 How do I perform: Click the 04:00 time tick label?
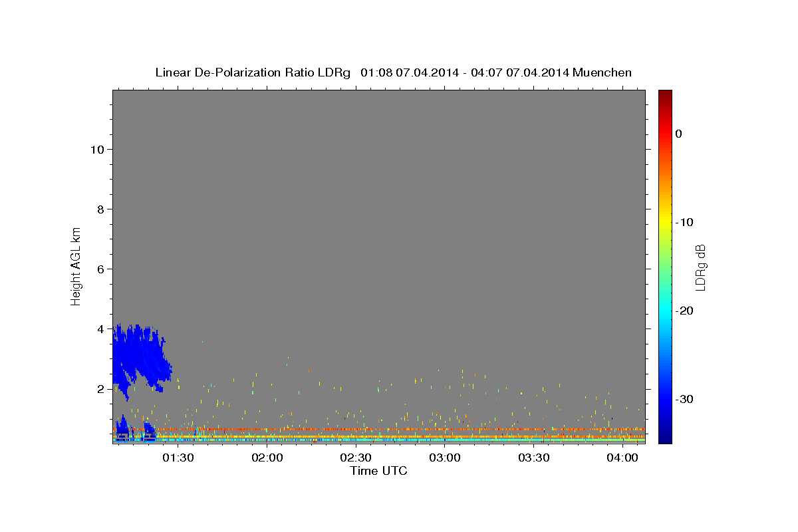point(622,458)
